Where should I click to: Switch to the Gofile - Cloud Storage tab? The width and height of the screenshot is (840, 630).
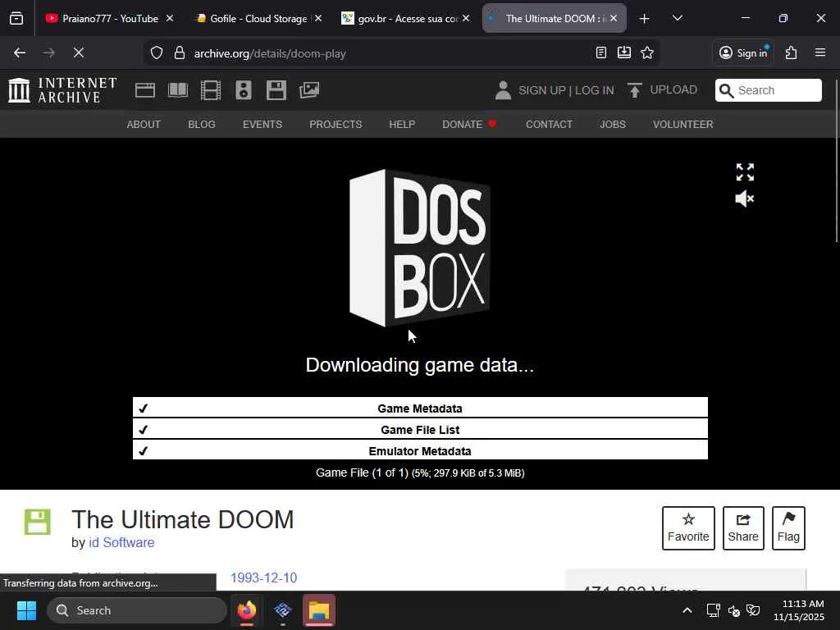[x=257, y=18]
